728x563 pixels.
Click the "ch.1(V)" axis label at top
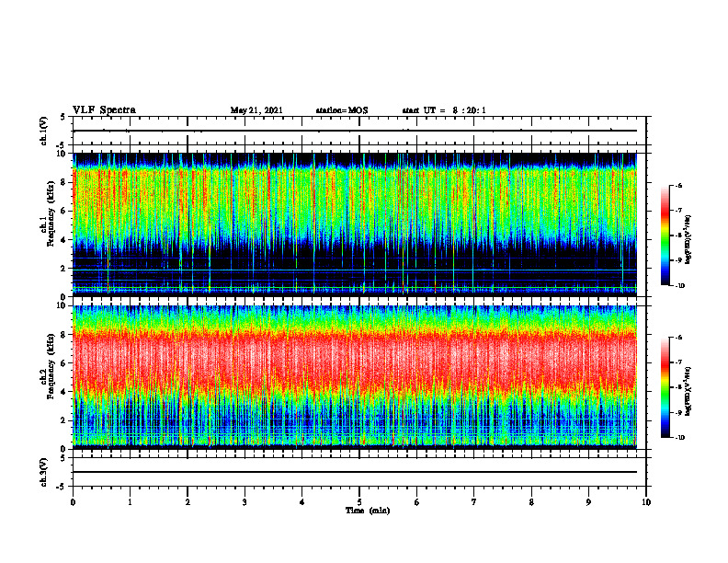(44, 131)
